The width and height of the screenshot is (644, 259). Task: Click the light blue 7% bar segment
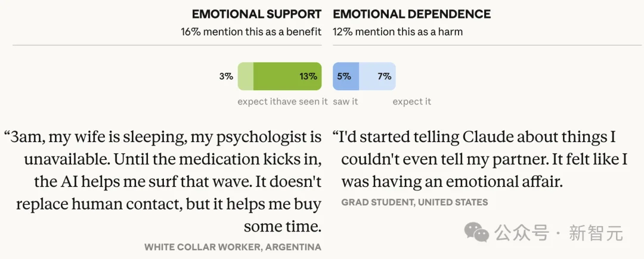pos(377,76)
